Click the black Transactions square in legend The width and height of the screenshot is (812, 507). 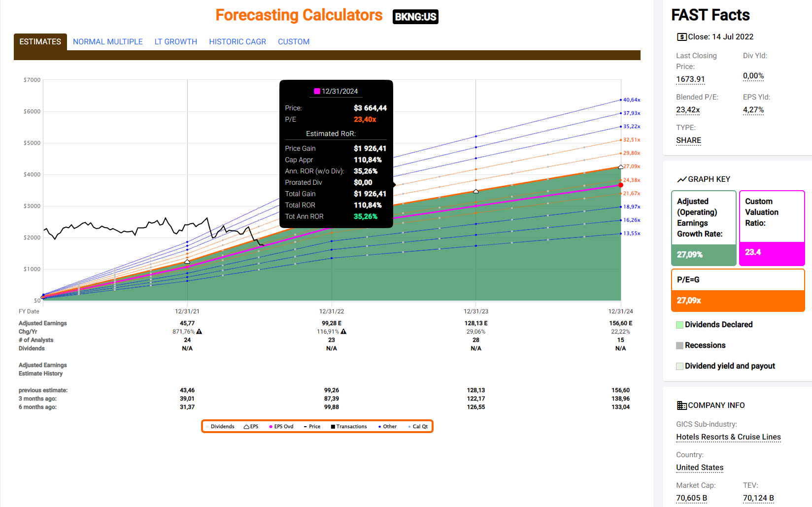tap(333, 427)
